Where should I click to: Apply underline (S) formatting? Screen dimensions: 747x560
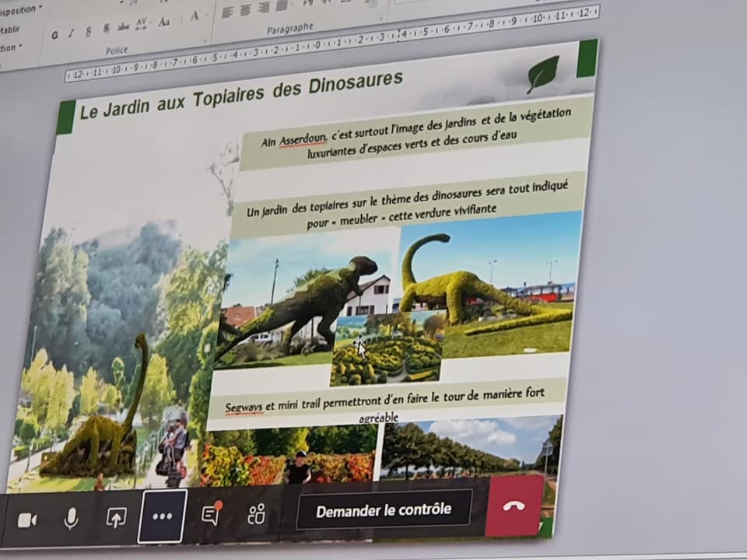click(x=88, y=30)
